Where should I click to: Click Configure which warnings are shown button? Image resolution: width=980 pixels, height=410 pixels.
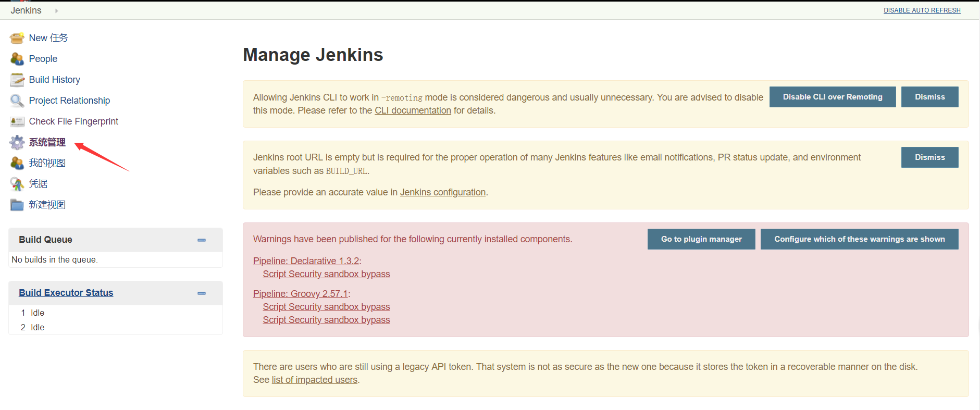[860, 239]
